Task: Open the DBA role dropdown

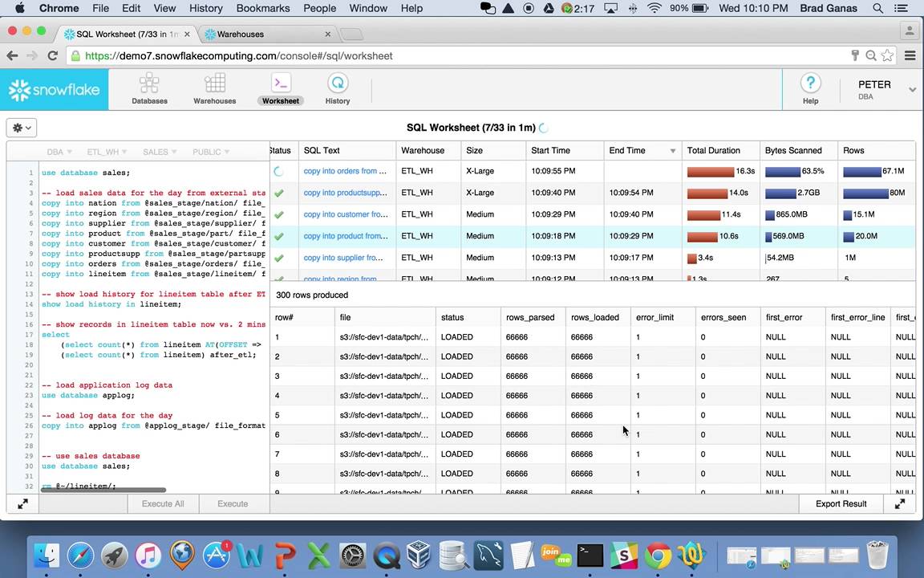Action: point(59,152)
